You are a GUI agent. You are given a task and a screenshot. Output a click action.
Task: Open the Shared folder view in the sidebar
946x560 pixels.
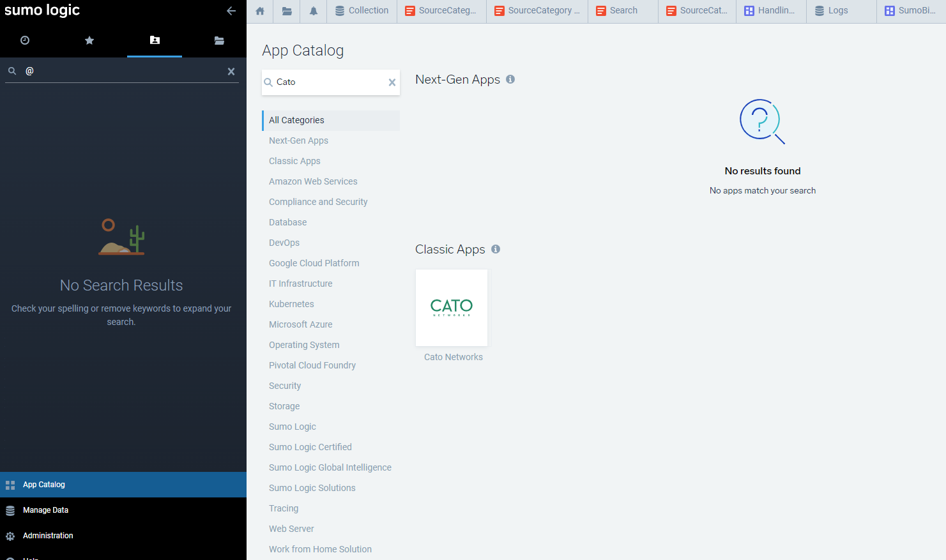(219, 40)
